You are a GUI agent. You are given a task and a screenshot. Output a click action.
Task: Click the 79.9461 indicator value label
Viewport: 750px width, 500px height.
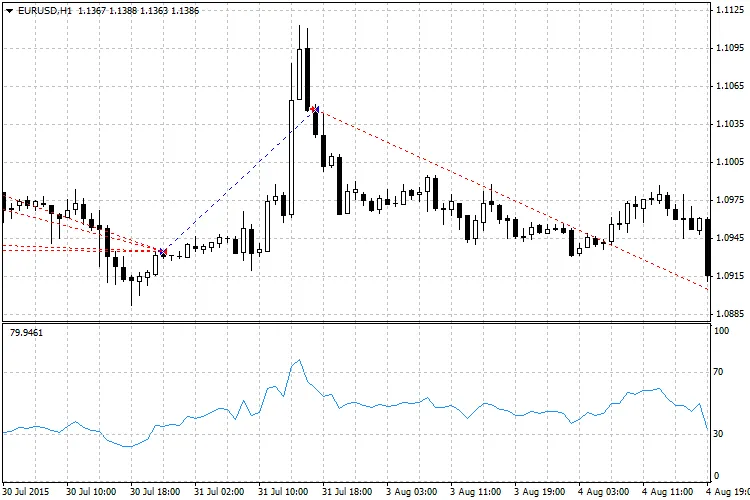(25, 332)
